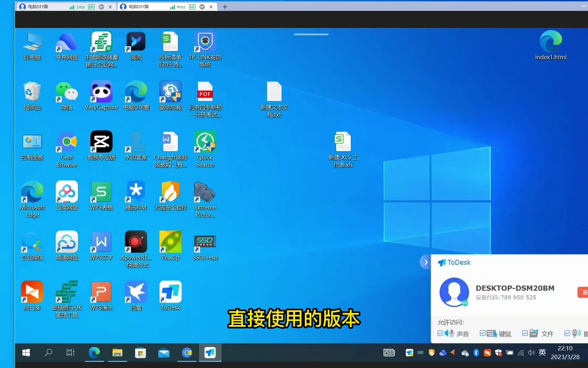Select the Chatgpt保姆级教程 document
Screen dimensions: 588x368
pos(170,150)
